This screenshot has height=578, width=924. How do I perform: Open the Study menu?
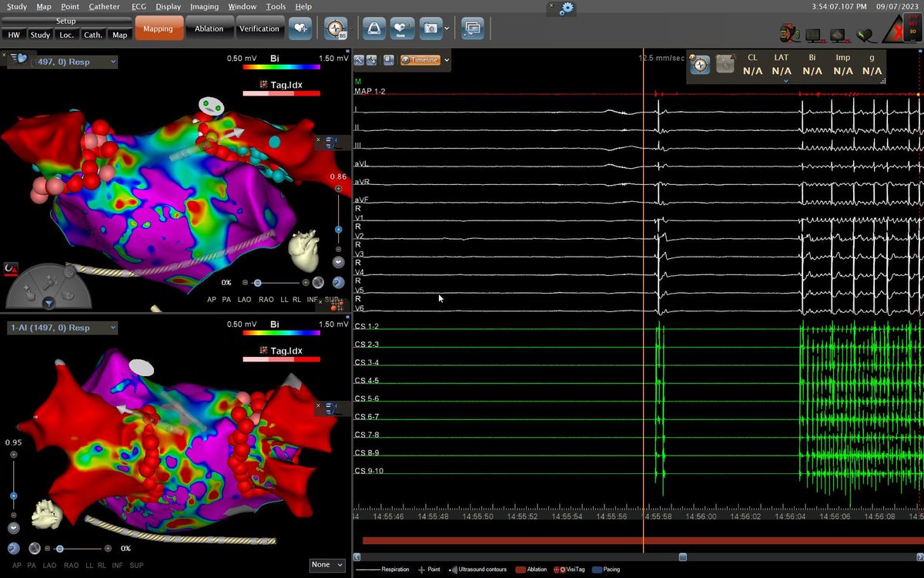[x=16, y=6]
